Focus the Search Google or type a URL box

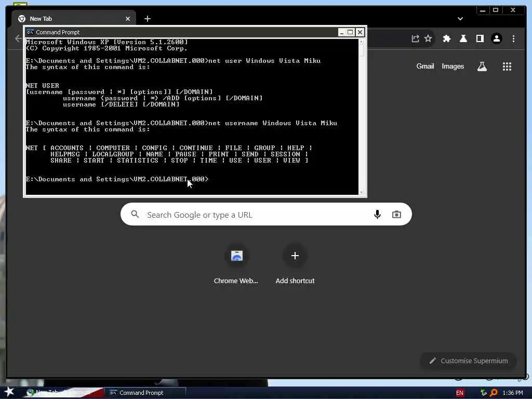pyautogui.click(x=266, y=215)
